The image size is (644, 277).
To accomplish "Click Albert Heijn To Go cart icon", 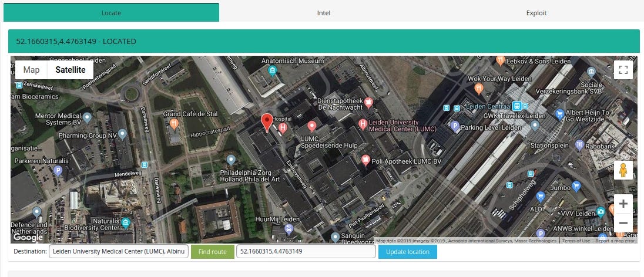I will point(559,114).
